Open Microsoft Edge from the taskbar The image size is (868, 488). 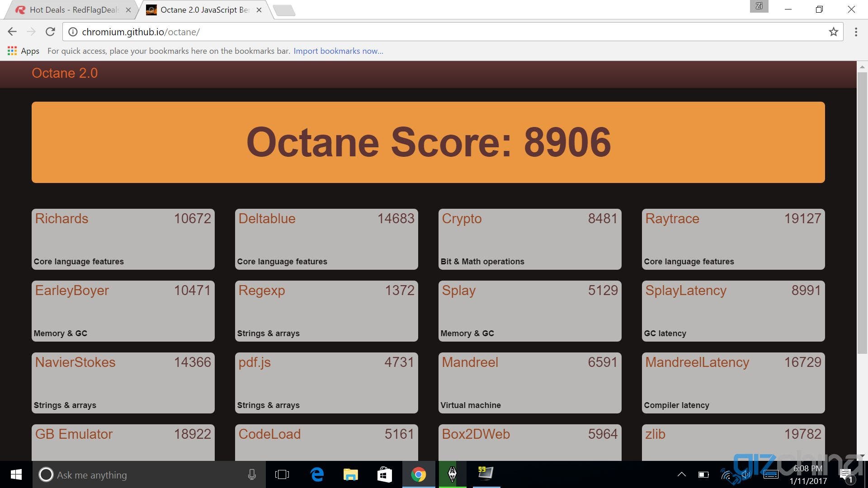(317, 474)
